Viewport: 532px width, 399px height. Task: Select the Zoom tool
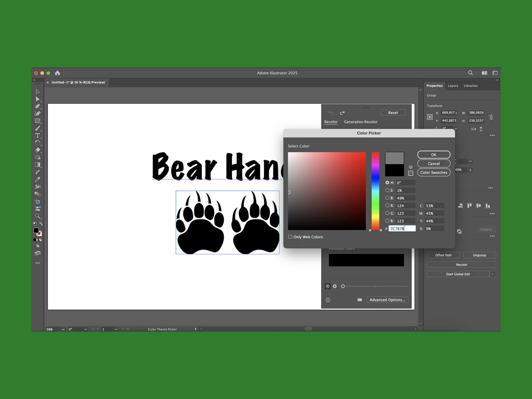(38, 216)
